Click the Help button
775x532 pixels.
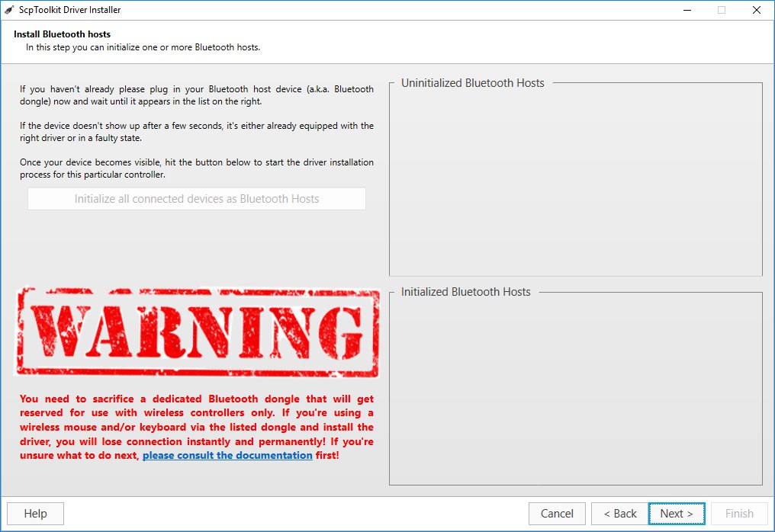[x=36, y=514]
